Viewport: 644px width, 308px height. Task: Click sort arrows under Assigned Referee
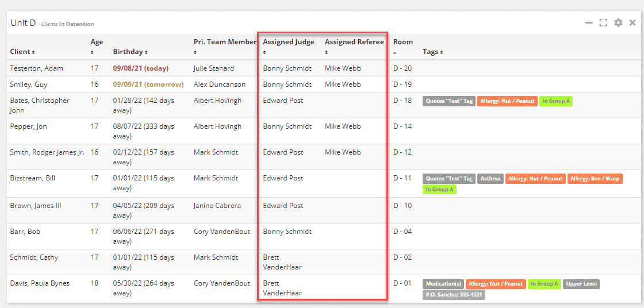click(327, 52)
